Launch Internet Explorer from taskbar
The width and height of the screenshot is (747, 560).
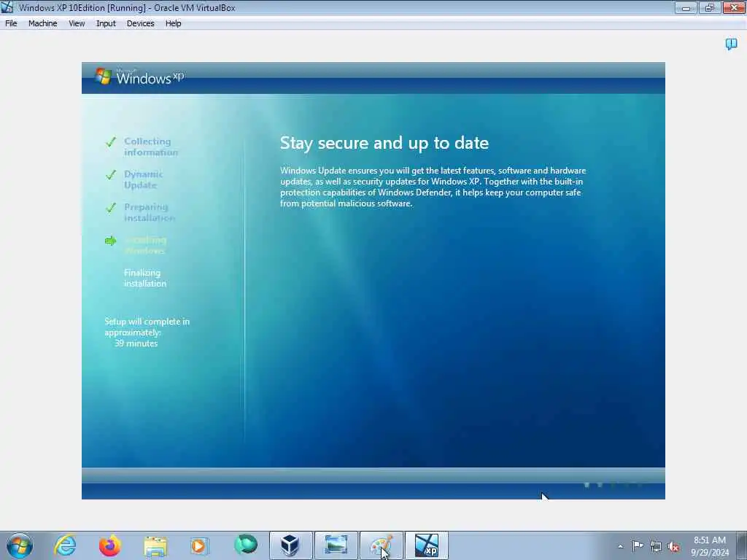(x=65, y=545)
